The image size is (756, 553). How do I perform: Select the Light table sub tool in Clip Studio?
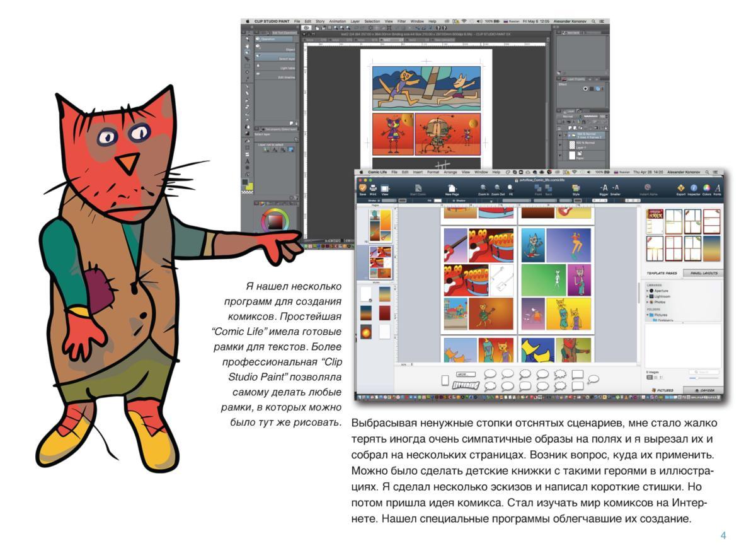point(275,67)
